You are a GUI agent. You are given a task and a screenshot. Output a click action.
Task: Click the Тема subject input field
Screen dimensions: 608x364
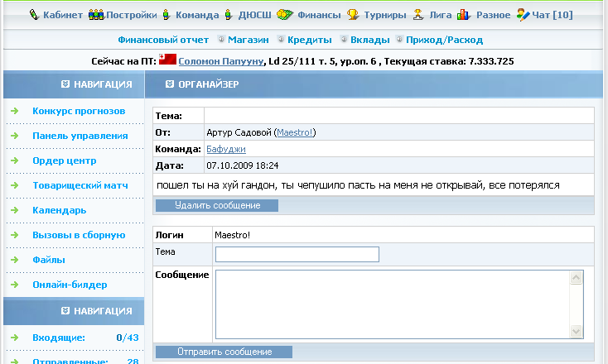(x=297, y=254)
